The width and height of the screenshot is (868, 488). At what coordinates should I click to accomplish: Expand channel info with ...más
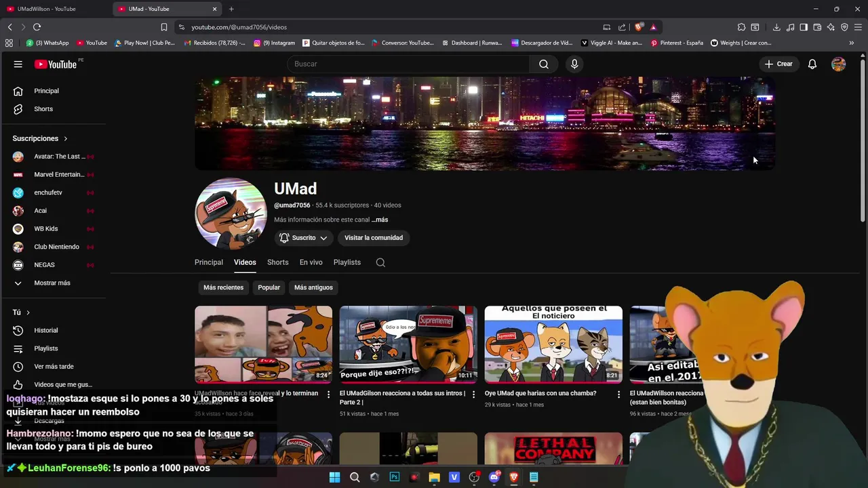(x=380, y=220)
